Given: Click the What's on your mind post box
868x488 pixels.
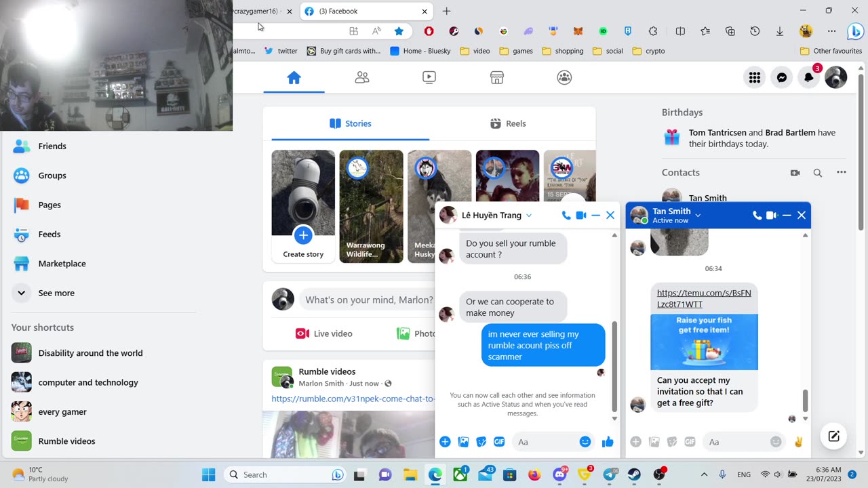Looking at the screenshot, I should coord(368,300).
